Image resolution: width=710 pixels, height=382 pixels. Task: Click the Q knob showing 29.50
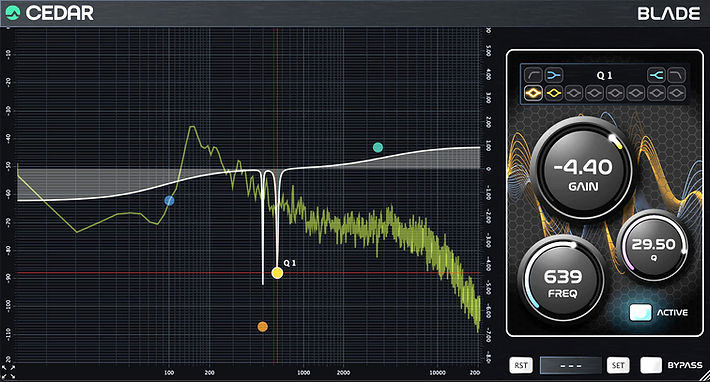653,247
